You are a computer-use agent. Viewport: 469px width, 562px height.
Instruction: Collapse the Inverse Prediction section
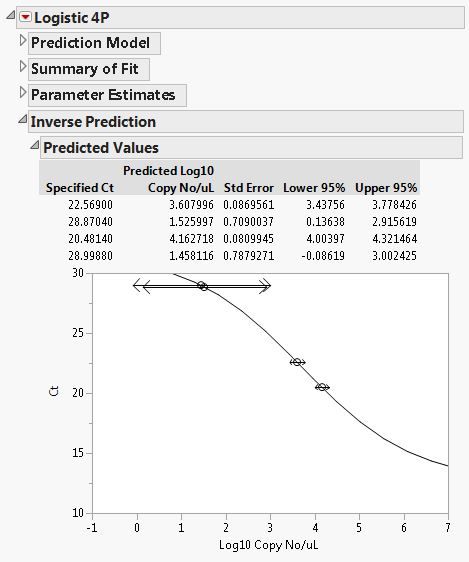(23, 119)
